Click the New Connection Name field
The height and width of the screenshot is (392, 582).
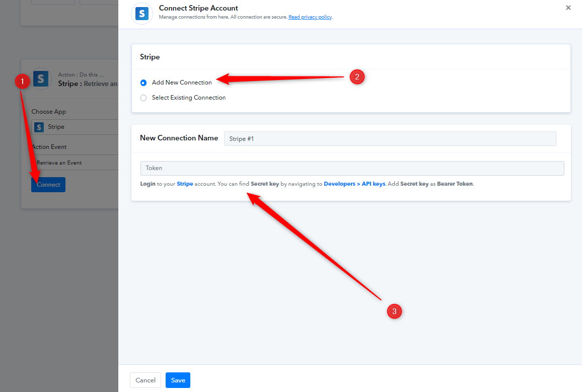pos(390,139)
